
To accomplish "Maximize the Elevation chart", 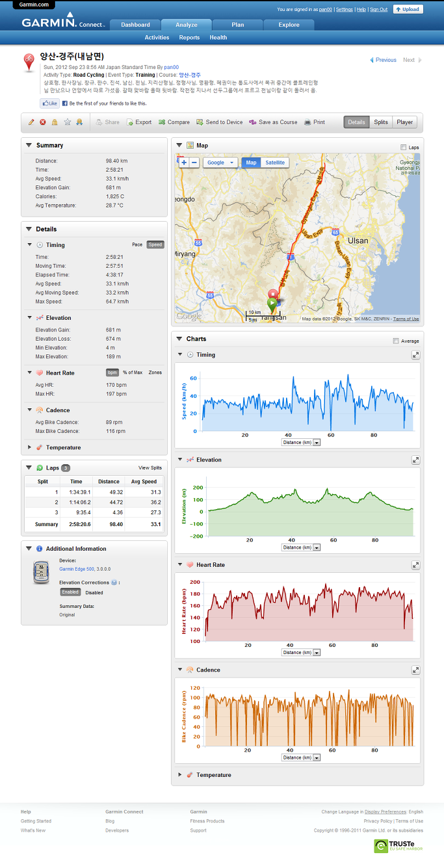I will [x=415, y=460].
